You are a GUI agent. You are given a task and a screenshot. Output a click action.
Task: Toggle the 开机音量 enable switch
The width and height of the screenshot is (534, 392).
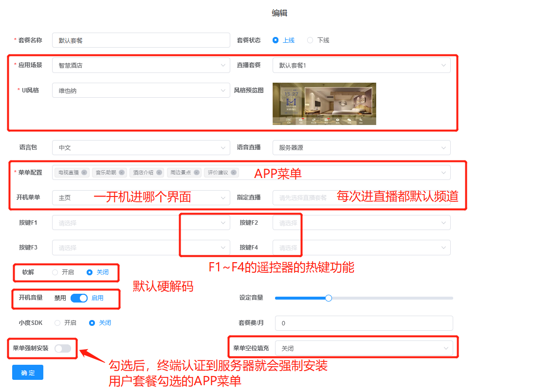pyautogui.click(x=79, y=298)
